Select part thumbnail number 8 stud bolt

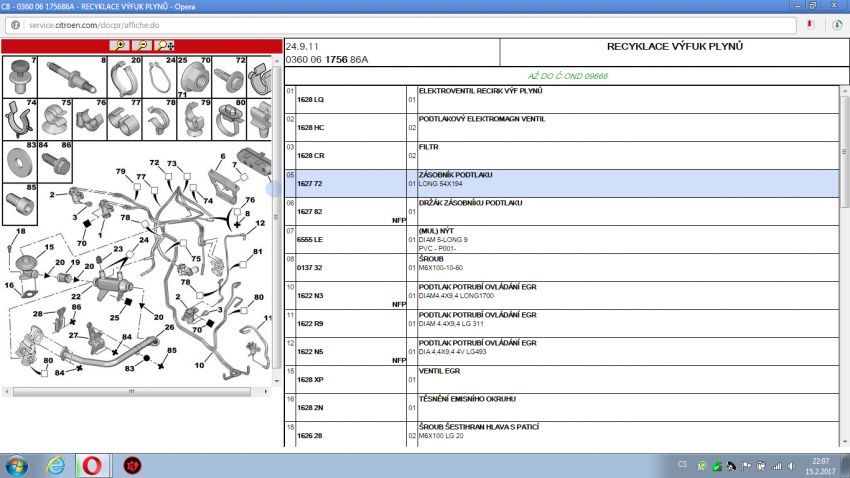(x=72, y=77)
